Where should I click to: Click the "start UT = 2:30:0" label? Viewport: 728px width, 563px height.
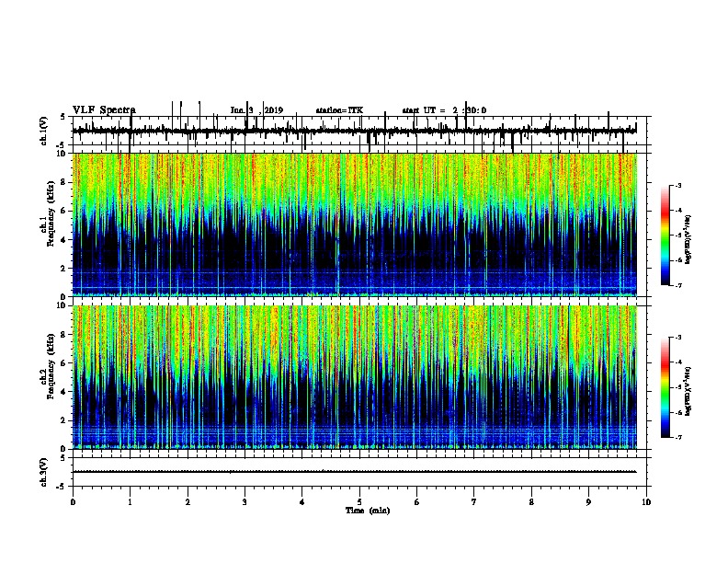444,110
